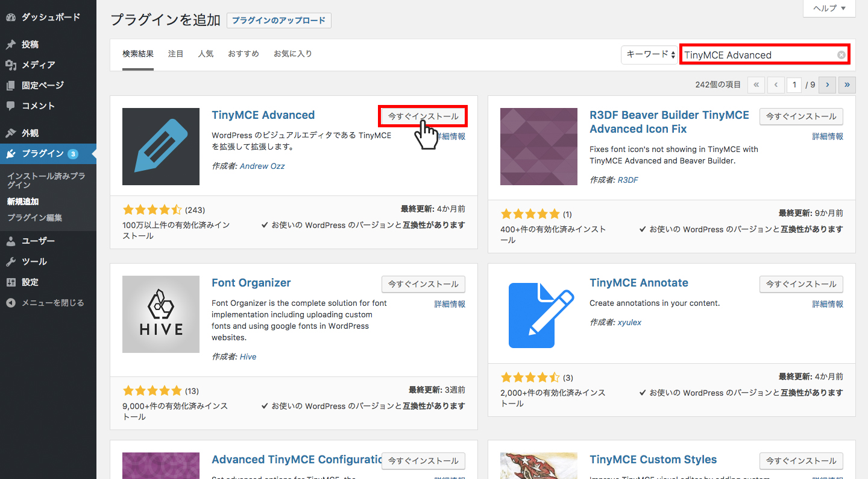
Task: Open インストール済みプラグイン submenu item
Action: click(x=46, y=181)
